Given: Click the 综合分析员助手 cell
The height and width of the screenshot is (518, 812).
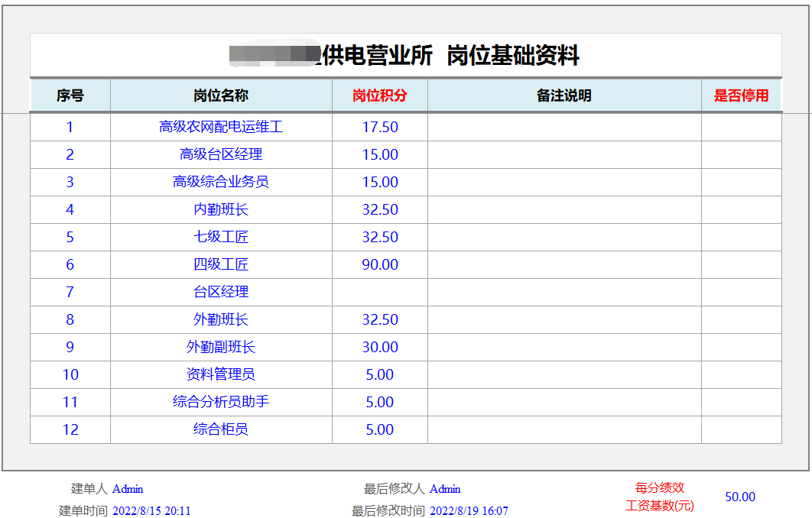Looking at the screenshot, I should (221, 402).
